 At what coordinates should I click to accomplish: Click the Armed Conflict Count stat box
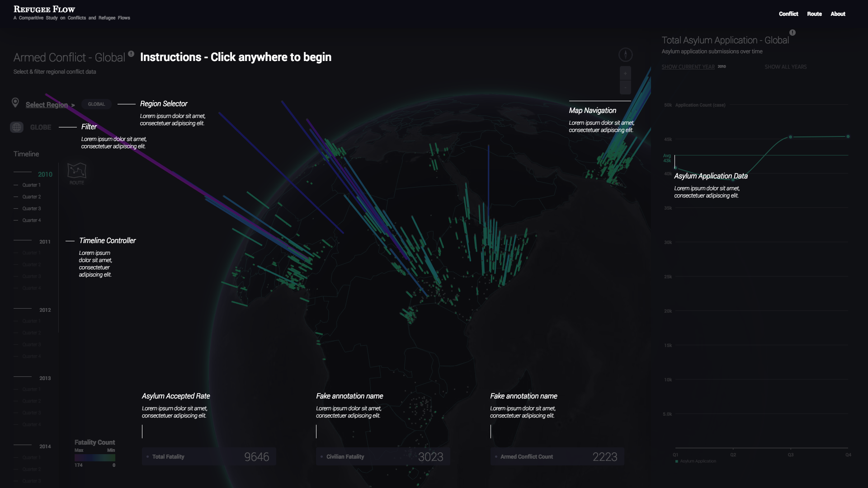click(557, 457)
